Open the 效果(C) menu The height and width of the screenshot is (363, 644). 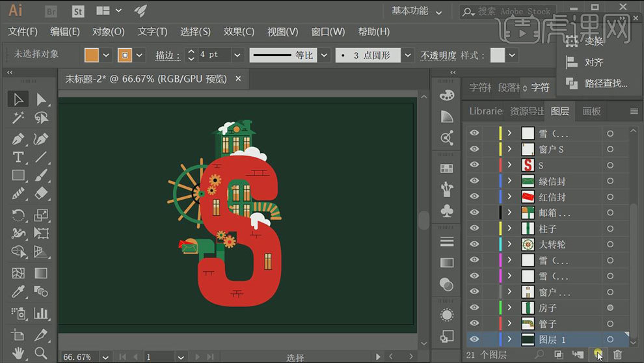(x=239, y=32)
